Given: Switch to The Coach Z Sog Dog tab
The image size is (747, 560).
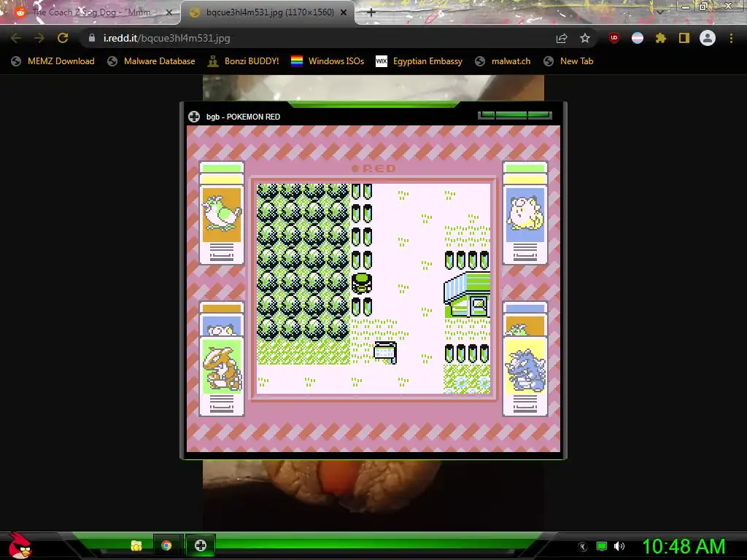Looking at the screenshot, I should [x=90, y=12].
